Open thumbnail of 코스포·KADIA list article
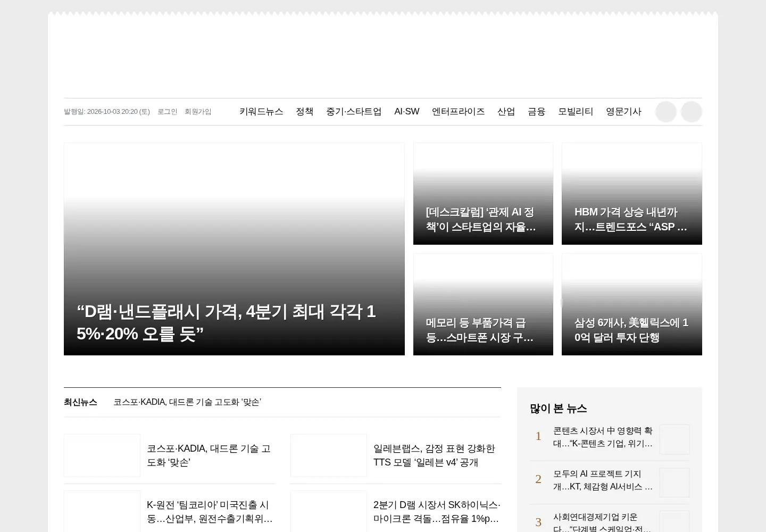This screenshot has height=532, width=766. 102,455
